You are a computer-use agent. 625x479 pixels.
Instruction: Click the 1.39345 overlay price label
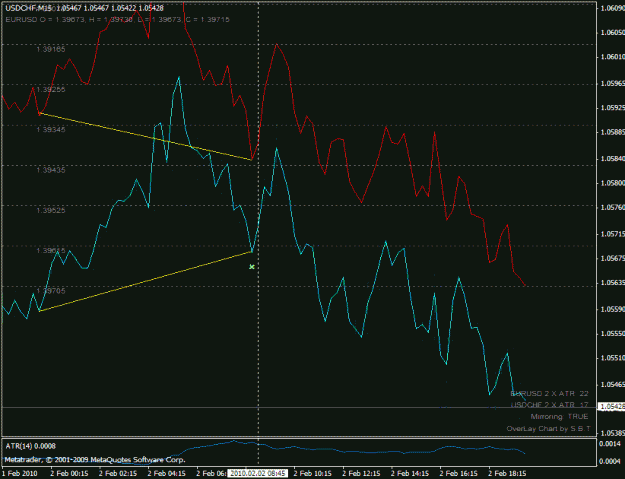pos(51,130)
